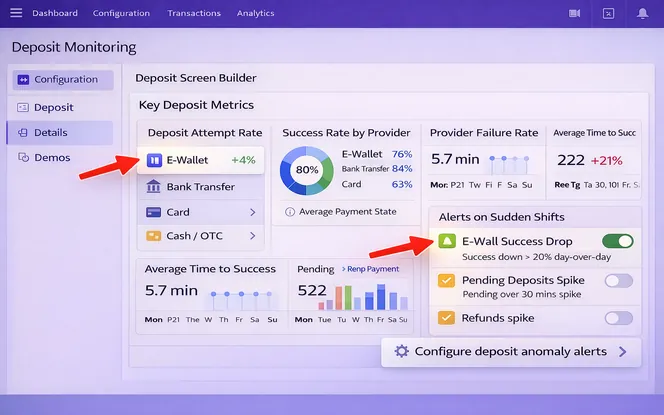
Task: Click the Deposit Screen Builder heading
Action: (x=196, y=78)
